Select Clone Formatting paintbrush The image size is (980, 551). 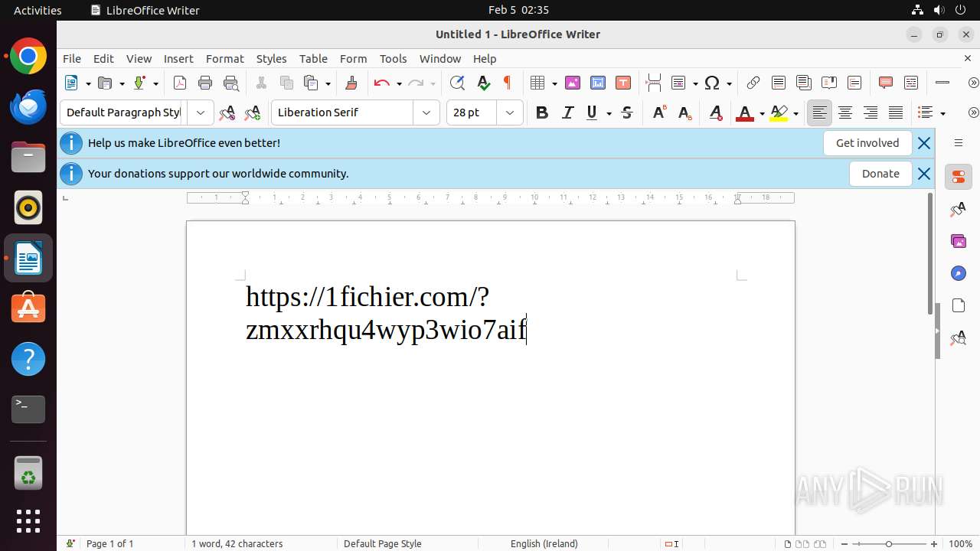click(x=351, y=83)
